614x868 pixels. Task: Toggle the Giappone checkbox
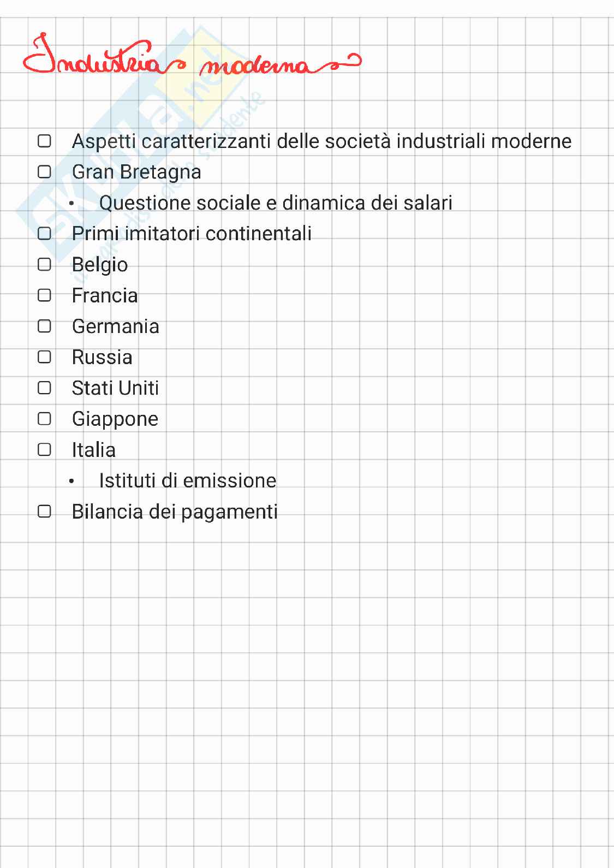[x=44, y=419]
